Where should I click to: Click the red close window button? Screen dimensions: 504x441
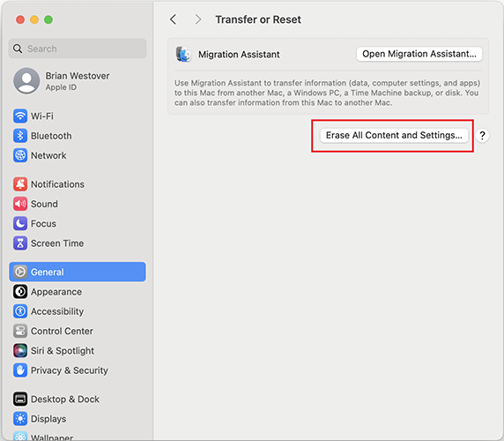(x=20, y=19)
